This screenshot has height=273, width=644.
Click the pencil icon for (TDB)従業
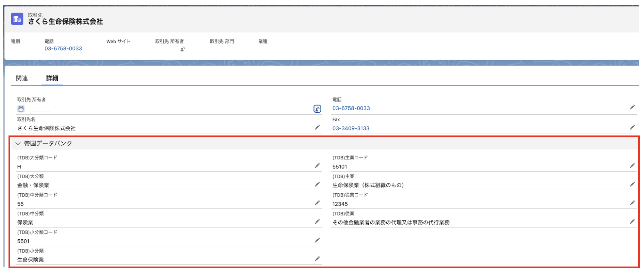(x=632, y=222)
